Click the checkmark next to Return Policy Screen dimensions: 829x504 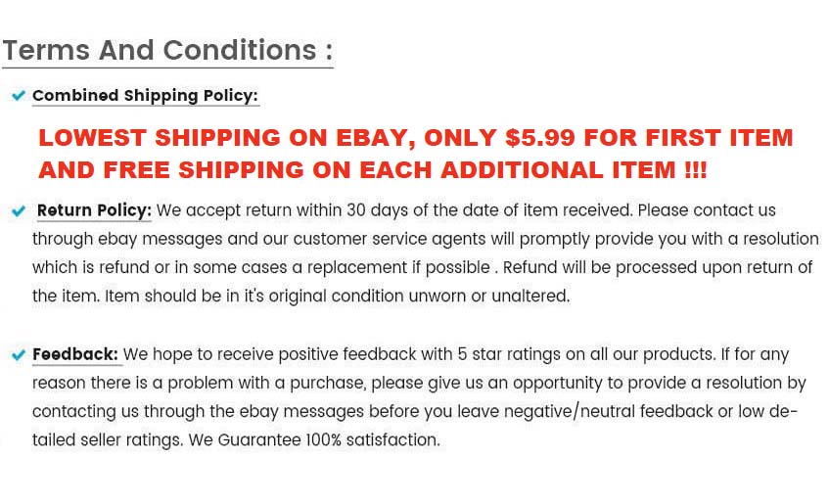pyautogui.click(x=18, y=210)
